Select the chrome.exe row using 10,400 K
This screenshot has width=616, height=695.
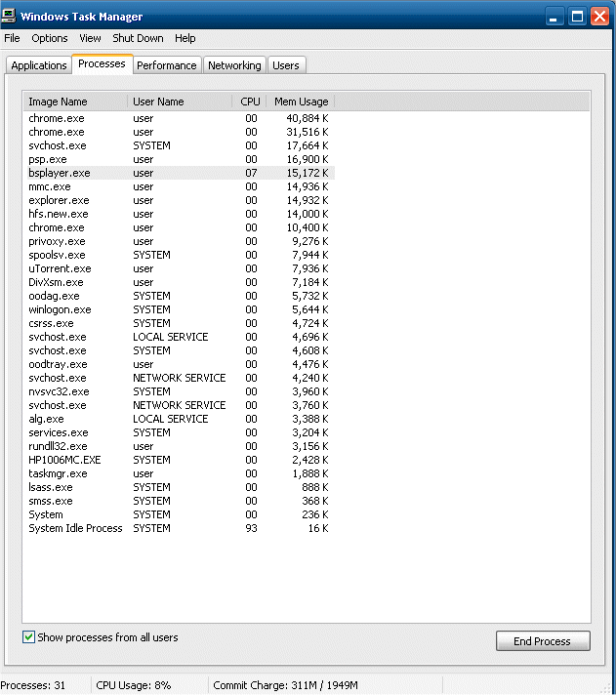click(179, 227)
